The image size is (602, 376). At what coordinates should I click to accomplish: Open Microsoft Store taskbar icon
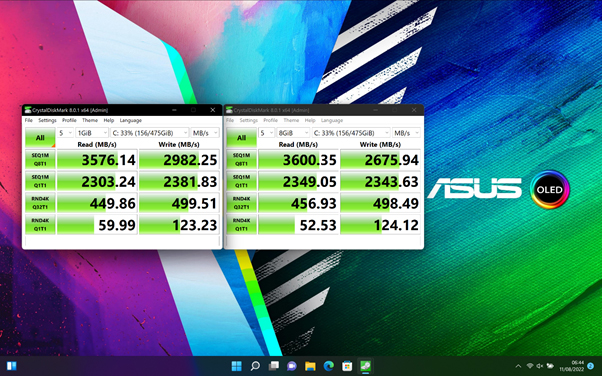[347, 366]
